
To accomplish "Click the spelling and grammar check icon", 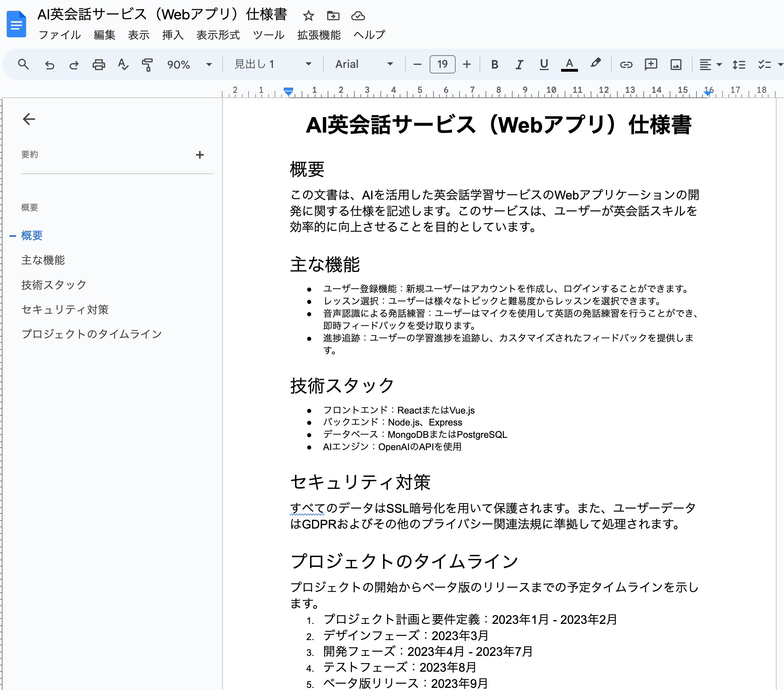I will click(123, 64).
